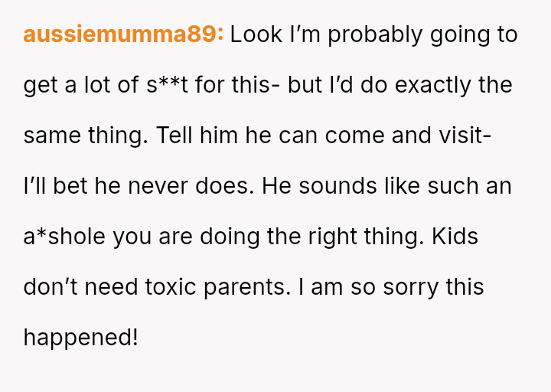Viewport: 551px width, 392px height.
Task: Open the aussiemumma89 username link
Action: pyautogui.click(x=123, y=34)
